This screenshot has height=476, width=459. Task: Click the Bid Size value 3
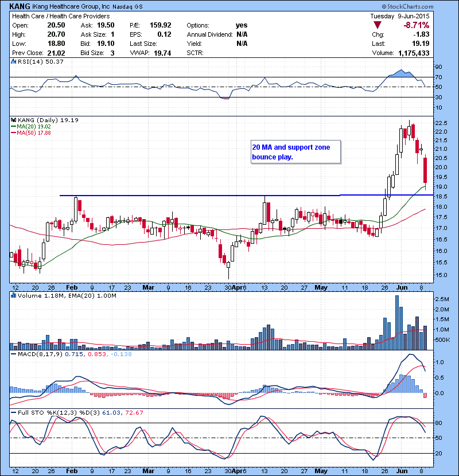(x=112, y=53)
